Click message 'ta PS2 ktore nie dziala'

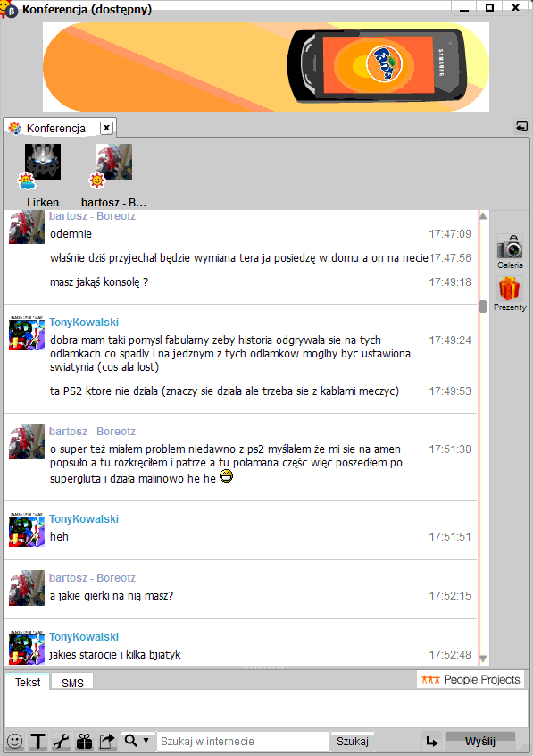tap(224, 391)
